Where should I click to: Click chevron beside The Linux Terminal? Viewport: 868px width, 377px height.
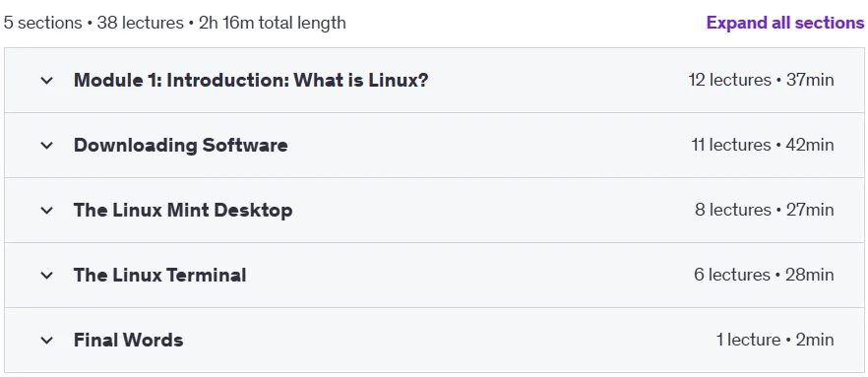coord(47,276)
